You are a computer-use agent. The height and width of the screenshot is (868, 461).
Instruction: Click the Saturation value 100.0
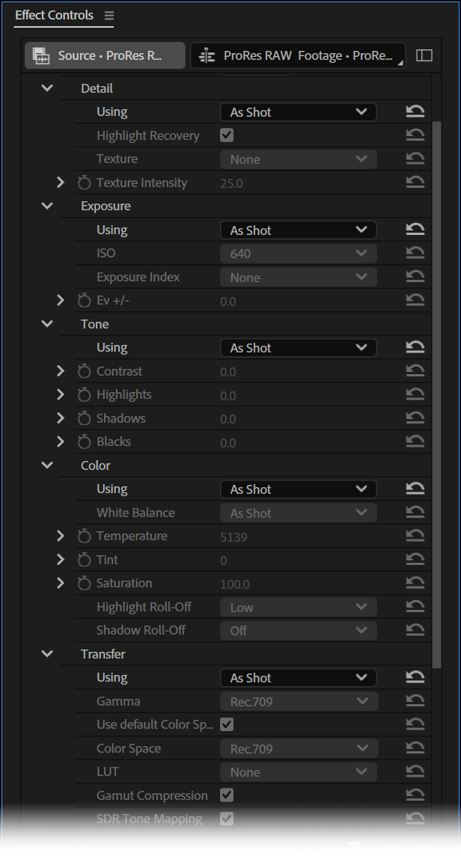[x=233, y=584]
